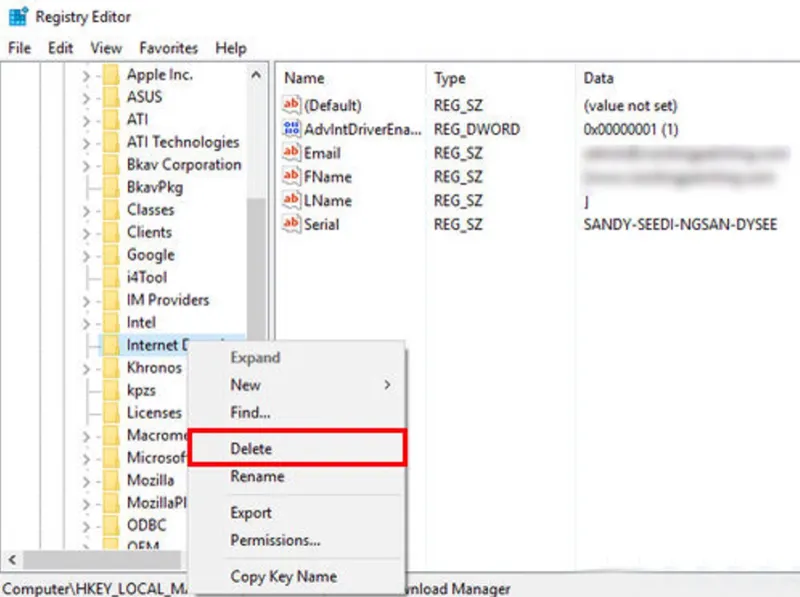Select the AdvIntDriverEnabled DWORD value icon
The width and height of the screenshot is (800, 597).
292,129
